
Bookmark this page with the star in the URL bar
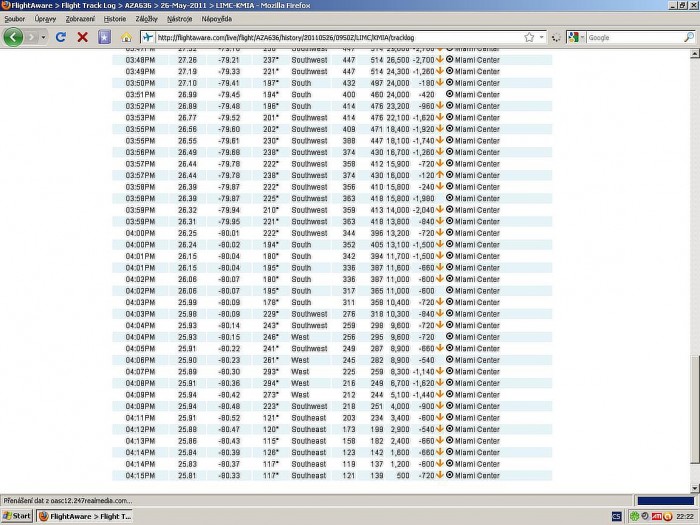click(x=529, y=38)
